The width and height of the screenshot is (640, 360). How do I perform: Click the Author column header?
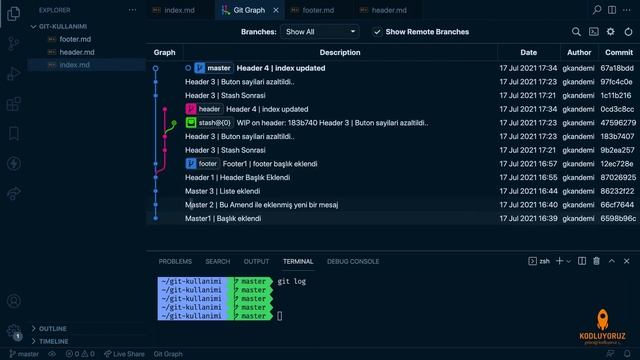click(579, 52)
